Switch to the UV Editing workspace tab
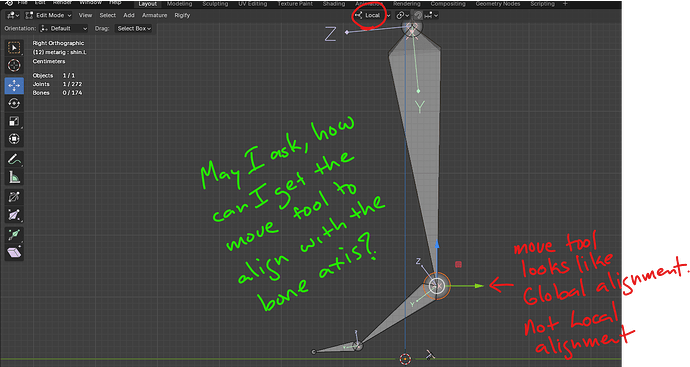The height and width of the screenshot is (367, 690). tap(253, 4)
